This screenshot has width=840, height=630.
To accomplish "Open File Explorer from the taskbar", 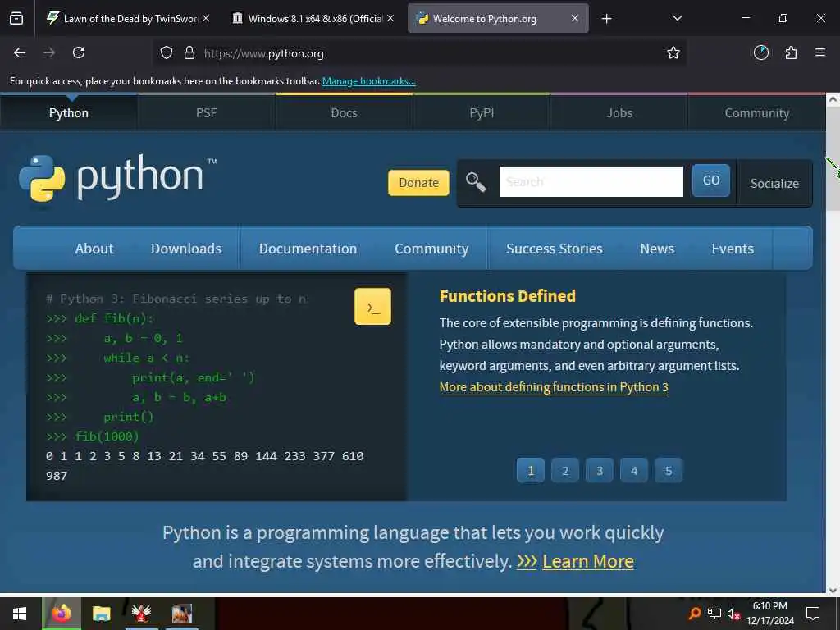I will 101,614.
